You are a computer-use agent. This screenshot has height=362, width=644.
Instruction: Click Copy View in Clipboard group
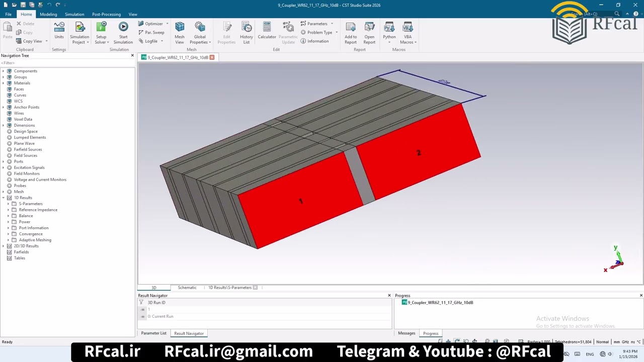(x=29, y=41)
